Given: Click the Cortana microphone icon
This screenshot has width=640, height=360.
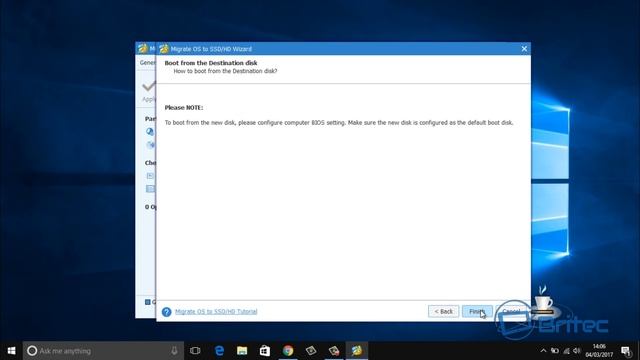Looking at the screenshot, I should coord(174,351).
